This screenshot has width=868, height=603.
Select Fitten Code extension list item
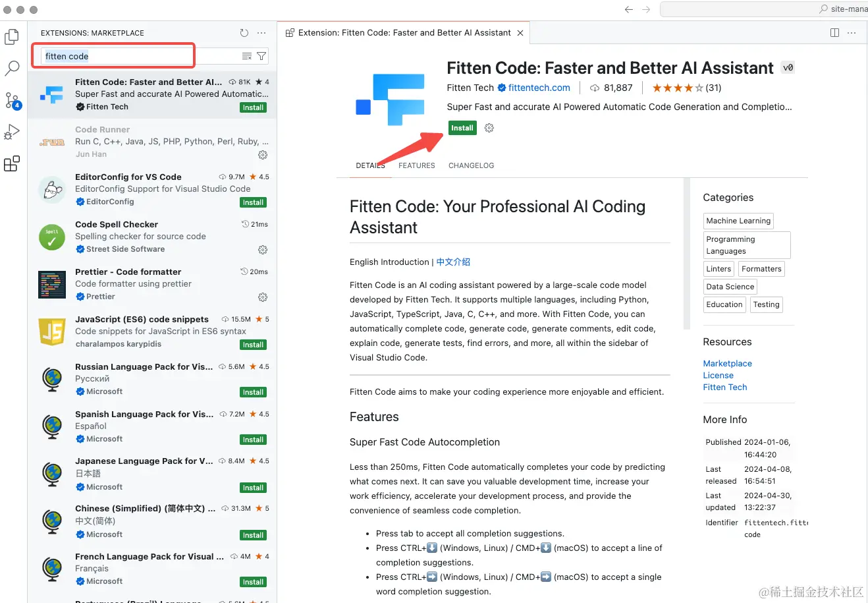click(152, 95)
